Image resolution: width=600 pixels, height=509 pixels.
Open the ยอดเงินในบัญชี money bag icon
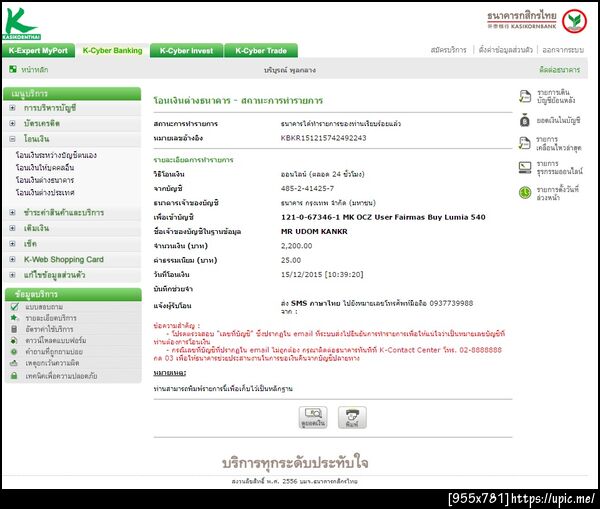[x=525, y=120]
